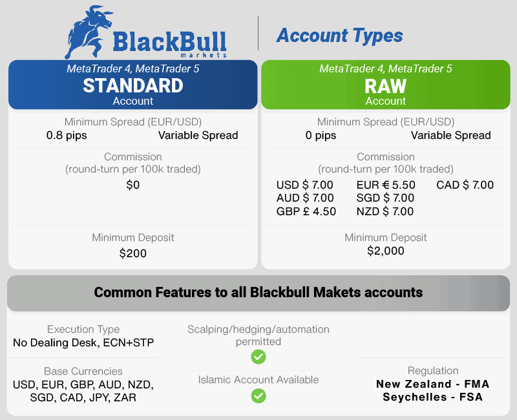Click the 0 pips spread value
Image resolution: width=517 pixels, height=420 pixels.
click(321, 135)
